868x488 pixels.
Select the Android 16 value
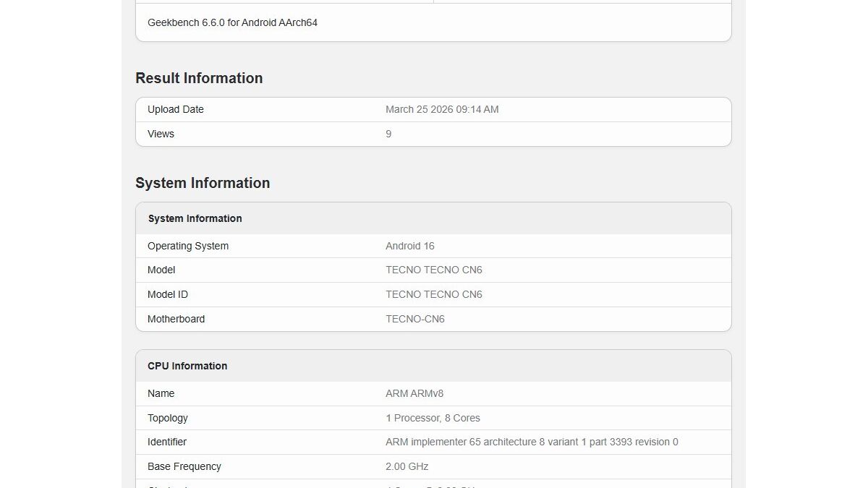[x=410, y=246]
